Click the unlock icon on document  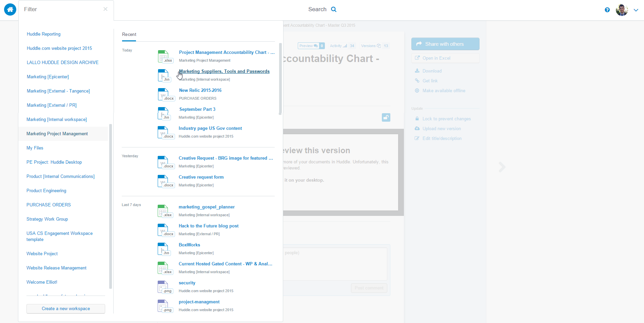coord(386,117)
